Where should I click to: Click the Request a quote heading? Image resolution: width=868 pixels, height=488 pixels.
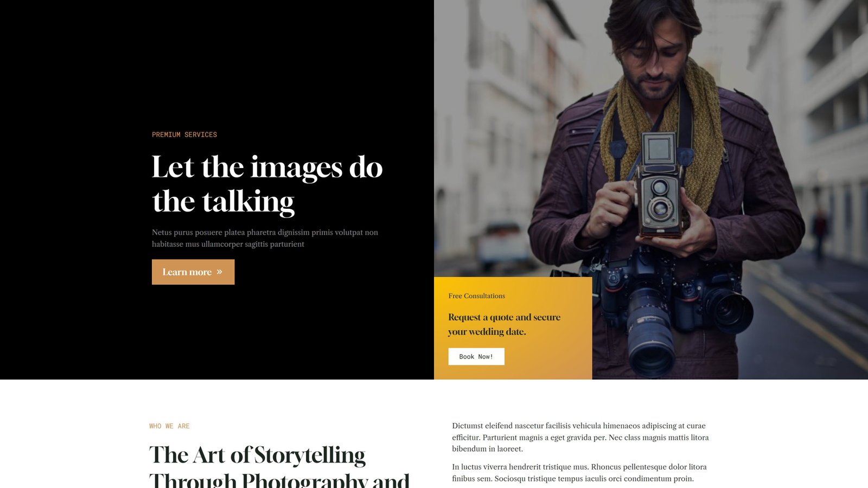(x=505, y=324)
